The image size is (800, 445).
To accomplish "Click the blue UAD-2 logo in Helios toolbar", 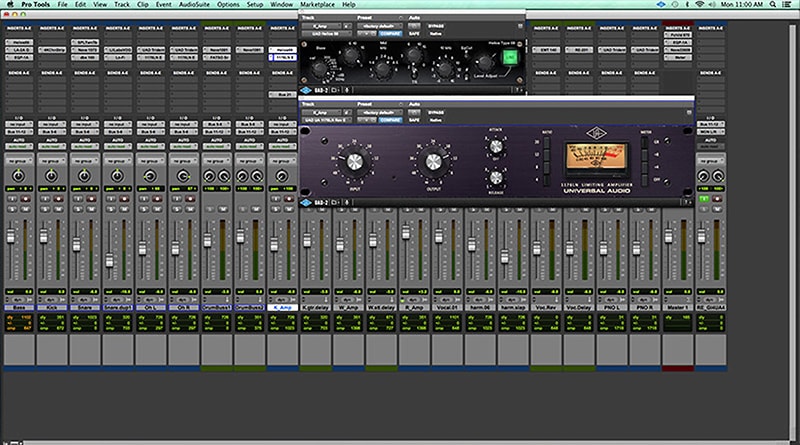I will (306, 90).
